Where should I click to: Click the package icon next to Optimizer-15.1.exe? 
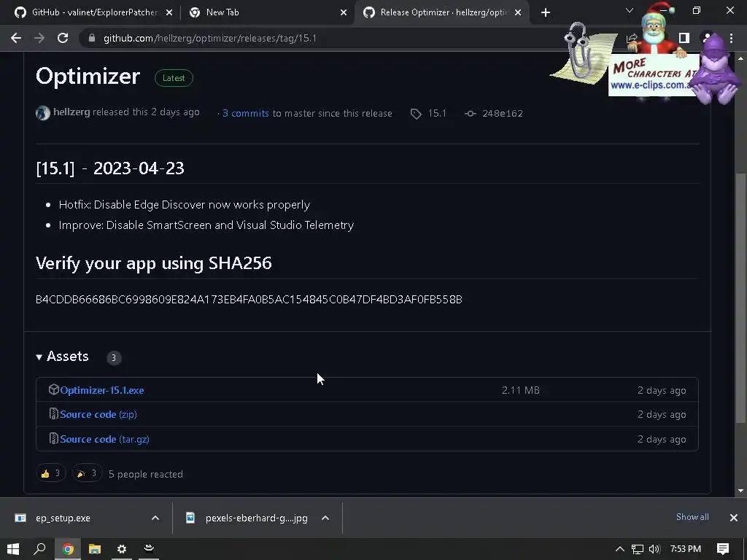[53, 389]
